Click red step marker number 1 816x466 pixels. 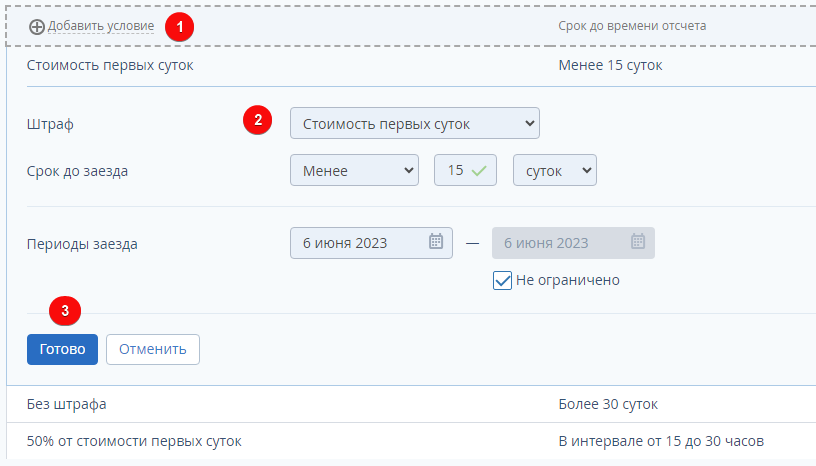coord(180,26)
